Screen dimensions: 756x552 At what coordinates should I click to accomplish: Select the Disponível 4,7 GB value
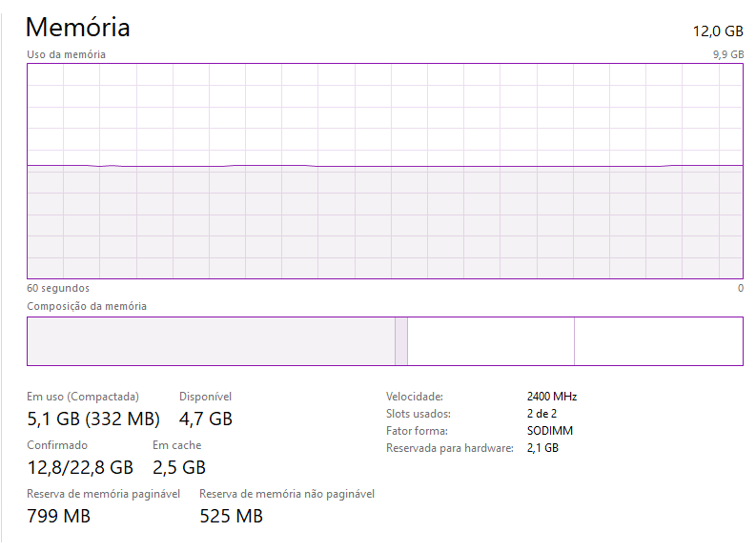coord(205,419)
